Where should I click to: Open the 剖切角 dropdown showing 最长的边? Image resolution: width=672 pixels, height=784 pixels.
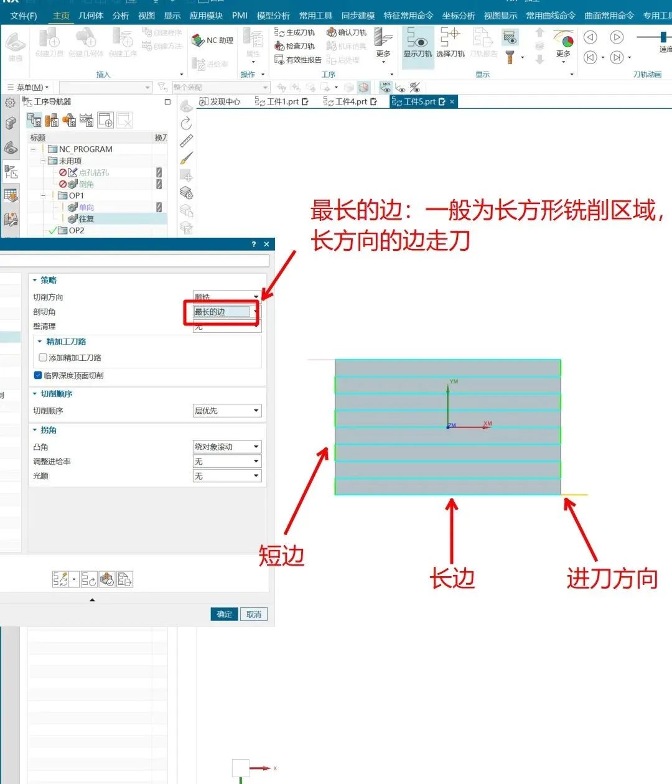(227, 312)
